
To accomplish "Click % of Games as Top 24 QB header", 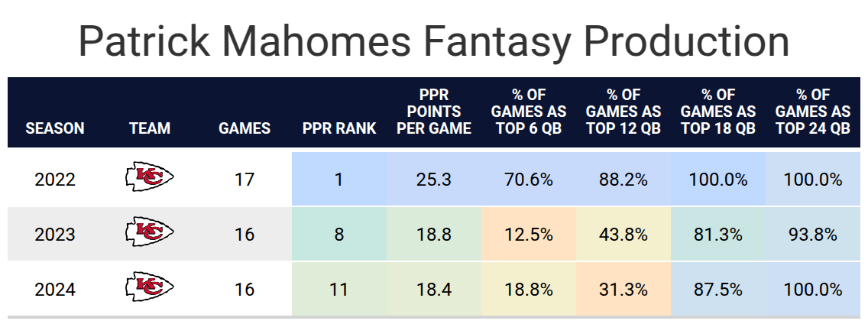I will (813, 112).
